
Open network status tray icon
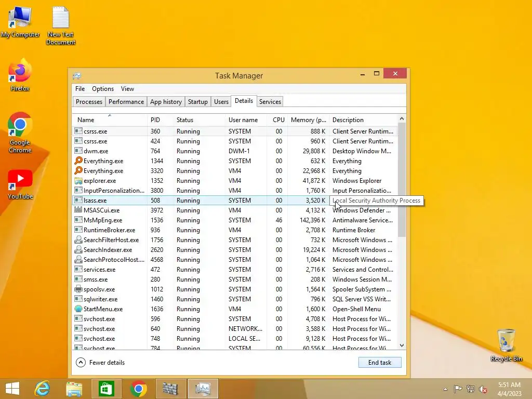tap(471, 389)
